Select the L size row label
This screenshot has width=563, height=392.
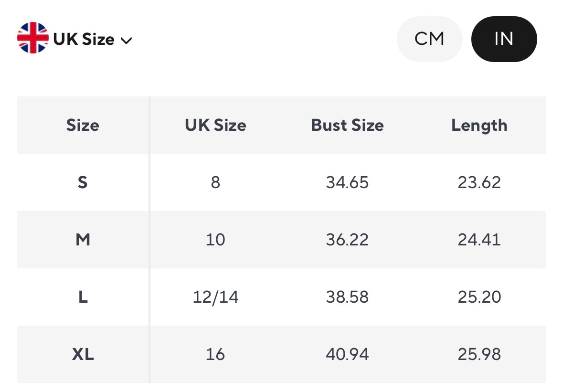pyautogui.click(x=83, y=297)
